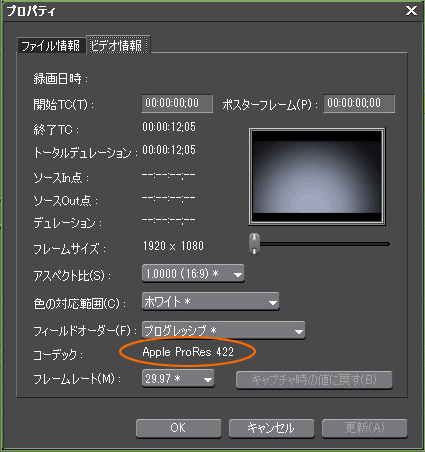Select the ビデオ情報 tab
Screen dimensions: 425x452
tap(117, 45)
